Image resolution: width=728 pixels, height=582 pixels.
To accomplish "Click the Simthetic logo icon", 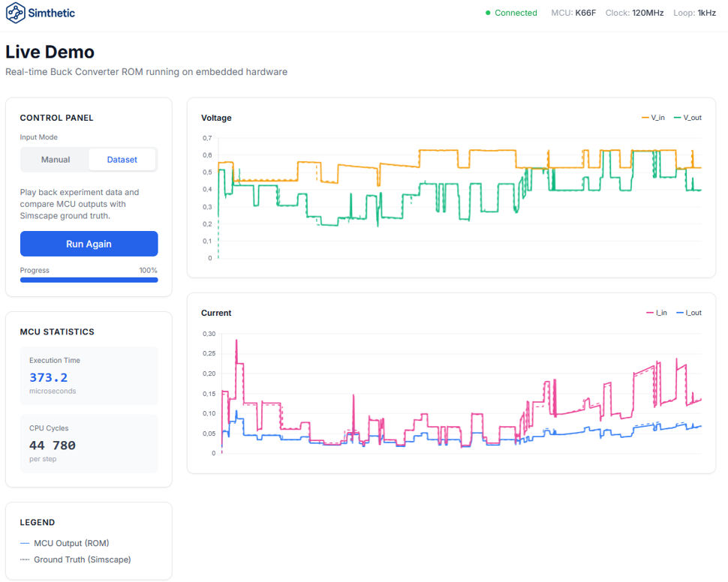I will click(16, 13).
